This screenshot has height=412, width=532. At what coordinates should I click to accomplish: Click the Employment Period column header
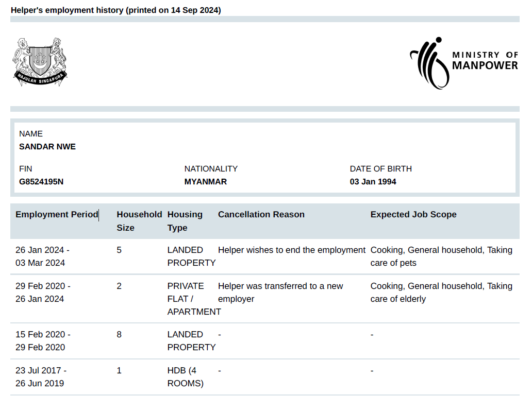click(x=57, y=215)
